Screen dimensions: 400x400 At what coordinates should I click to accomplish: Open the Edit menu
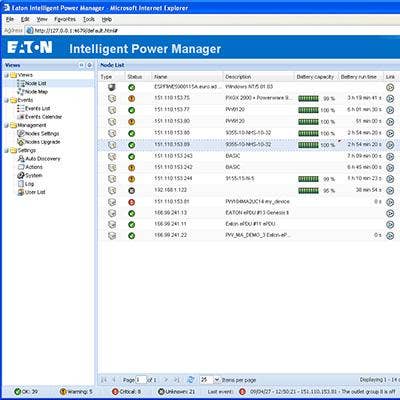coord(25,19)
